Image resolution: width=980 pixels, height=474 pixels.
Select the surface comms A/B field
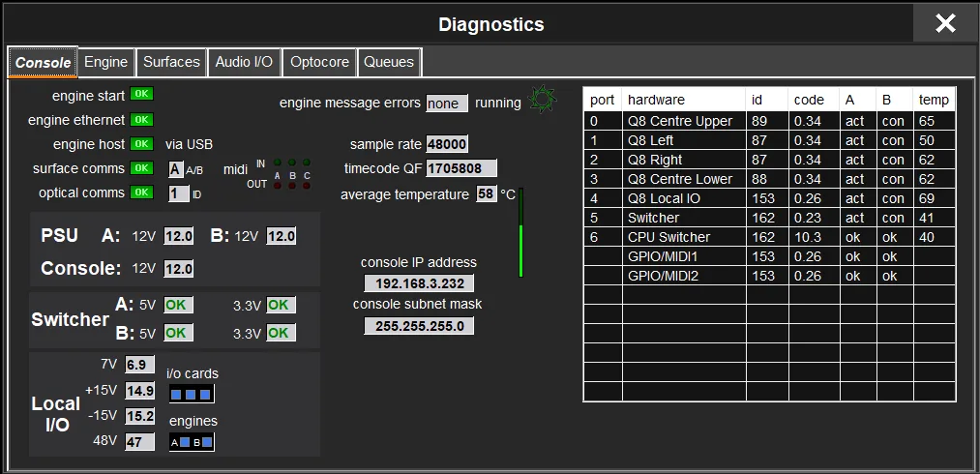[x=176, y=169]
